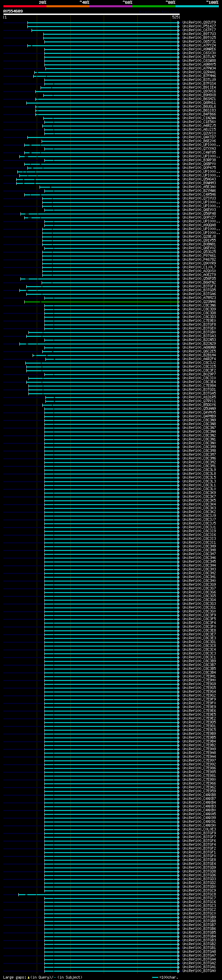Click the cyan ~100% identity legend bar
The image size is (222, 980).
[197, 7]
